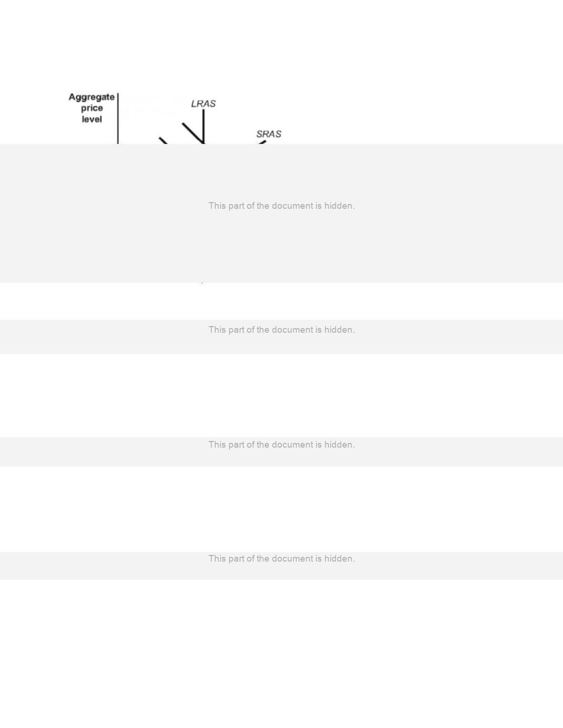Click the last hidden-section banner text
This screenshot has height=728, width=563.
pos(281,559)
